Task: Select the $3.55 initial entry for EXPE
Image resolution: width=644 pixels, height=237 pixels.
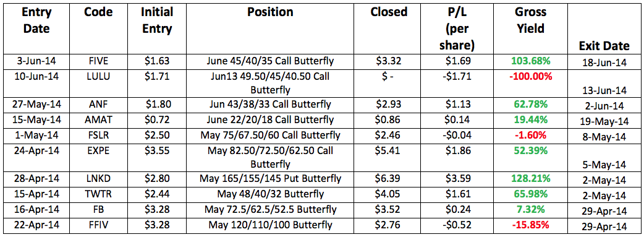Action: (x=156, y=150)
